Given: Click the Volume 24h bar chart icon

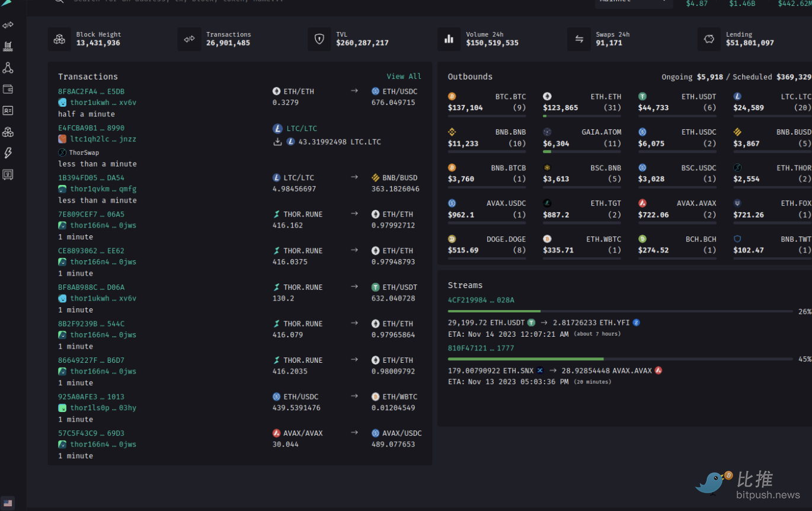Looking at the screenshot, I should pos(449,39).
